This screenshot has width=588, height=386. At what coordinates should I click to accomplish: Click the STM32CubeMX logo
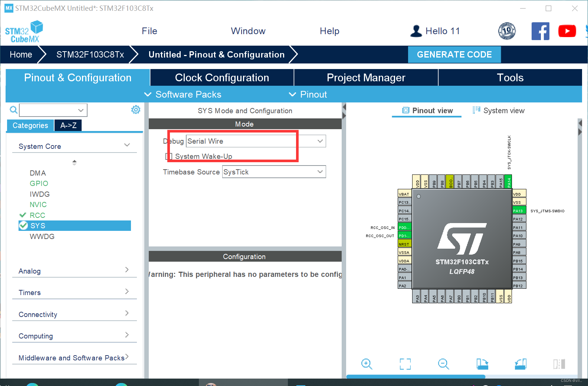pyautogui.click(x=24, y=32)
